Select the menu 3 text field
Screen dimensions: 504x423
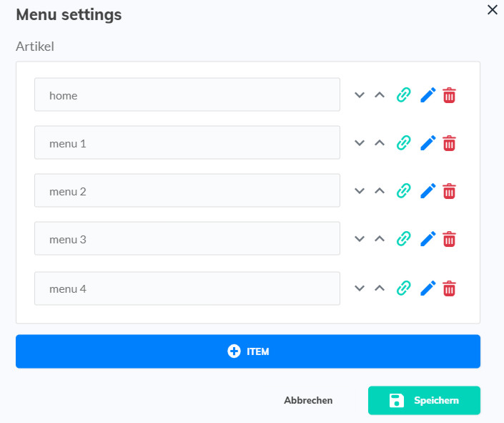coord(187,239)
